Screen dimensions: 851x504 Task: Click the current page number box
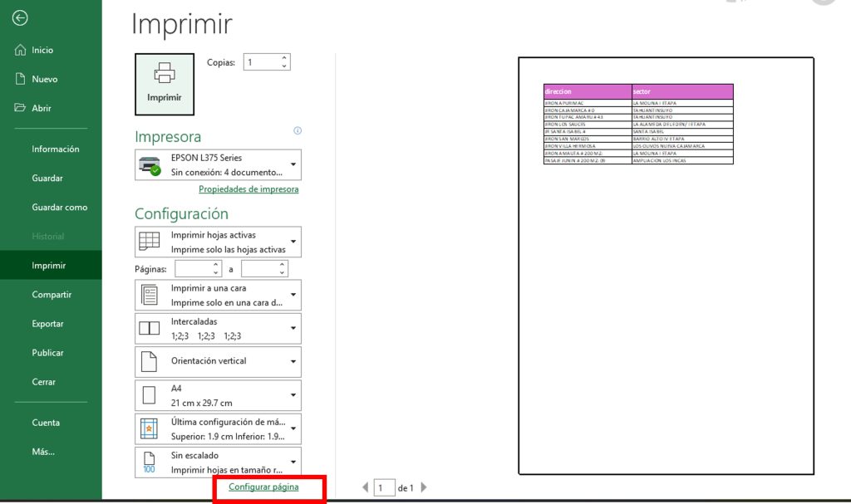click(383, 488)
